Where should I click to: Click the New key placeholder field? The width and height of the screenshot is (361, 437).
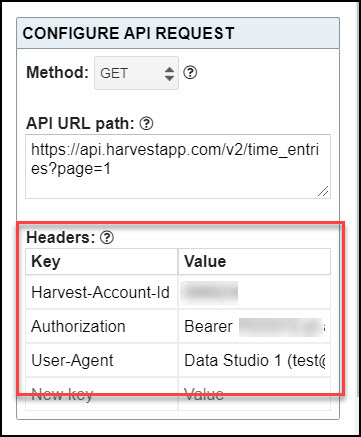[102, 394]
